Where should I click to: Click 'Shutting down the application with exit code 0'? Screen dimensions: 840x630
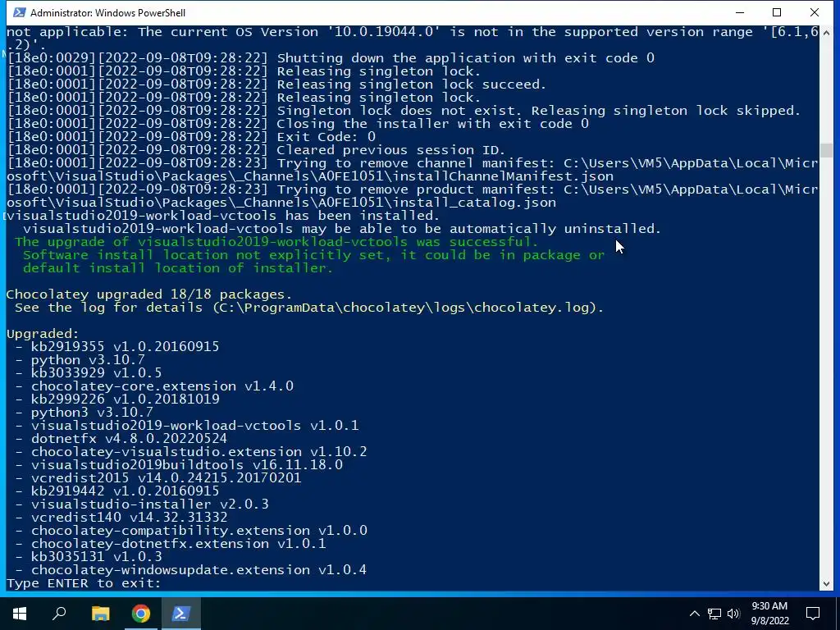[x=466, y=58]
